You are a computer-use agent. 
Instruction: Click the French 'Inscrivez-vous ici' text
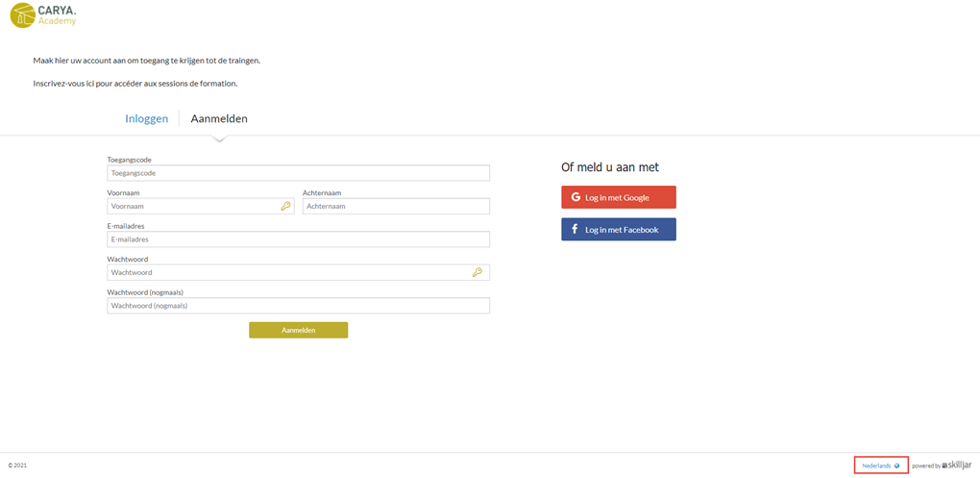135,84
